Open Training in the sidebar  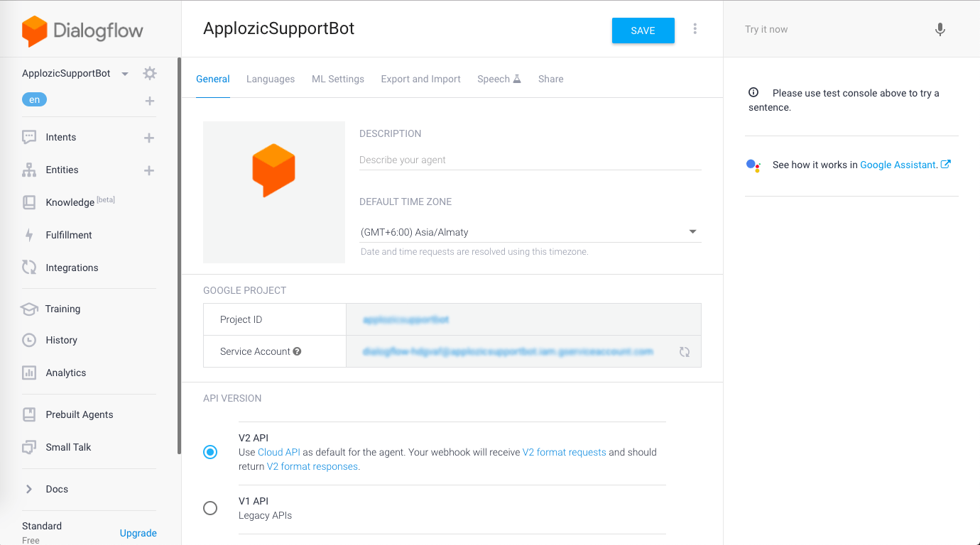coord(62,309)
